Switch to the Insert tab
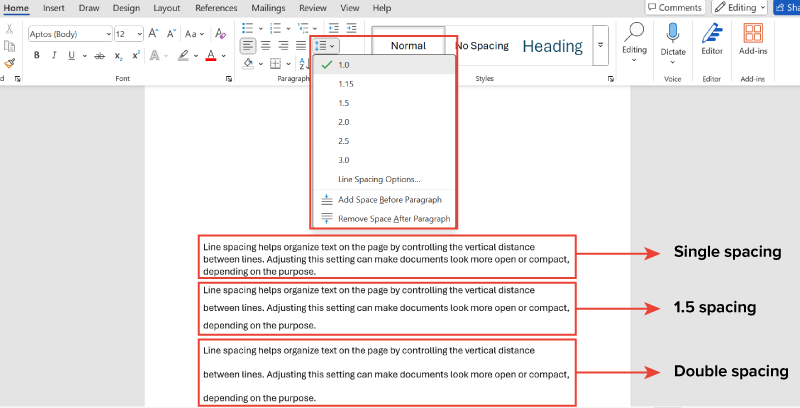The width and height of the screenshot is (800, 408). click(54, 8)
